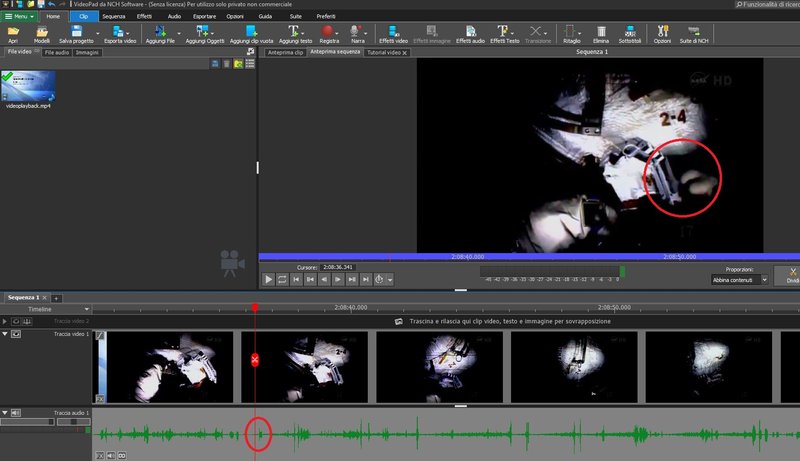Image resolution: width=800 pixels, height=461 pixels.
Task: Open Suite di NCH
Action: tap(694, 34)
